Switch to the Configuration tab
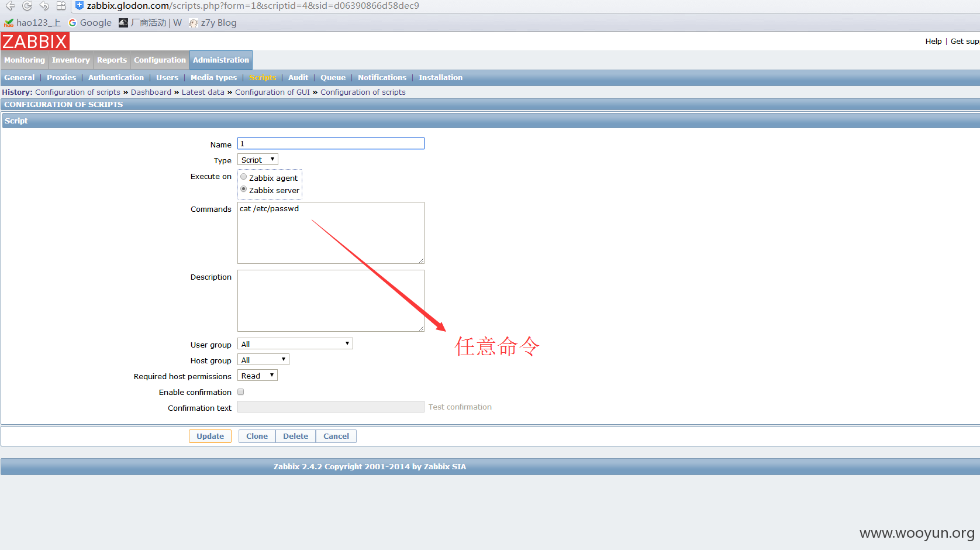This screenshot has height=550, width=980. click(160, 60)
